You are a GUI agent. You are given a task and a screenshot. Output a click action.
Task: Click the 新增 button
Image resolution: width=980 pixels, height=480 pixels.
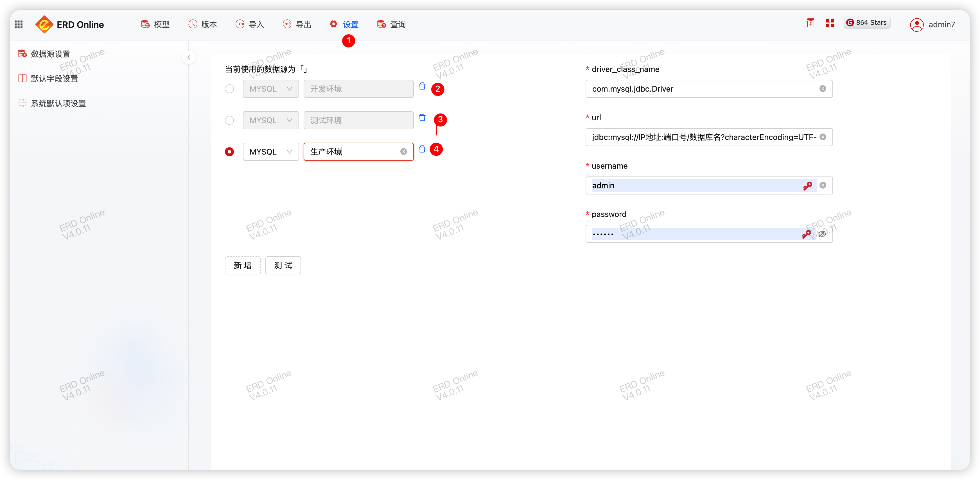[242, 265]
